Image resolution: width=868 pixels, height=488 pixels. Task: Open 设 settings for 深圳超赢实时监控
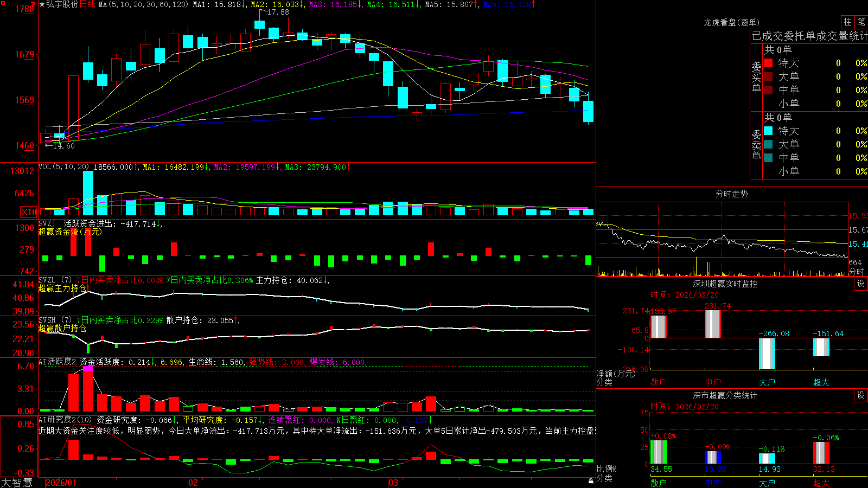click(x=861, y=284)
